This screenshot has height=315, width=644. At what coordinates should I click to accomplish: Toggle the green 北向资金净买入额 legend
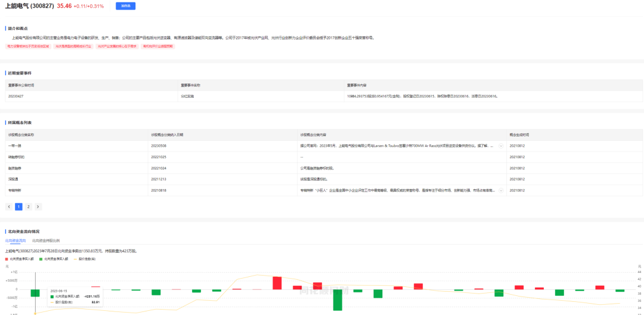point(54,259)
